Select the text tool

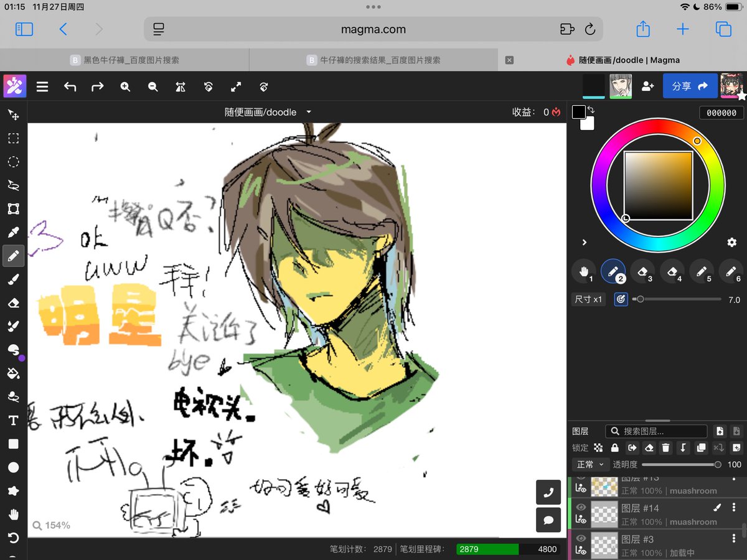tap(13, 421)
